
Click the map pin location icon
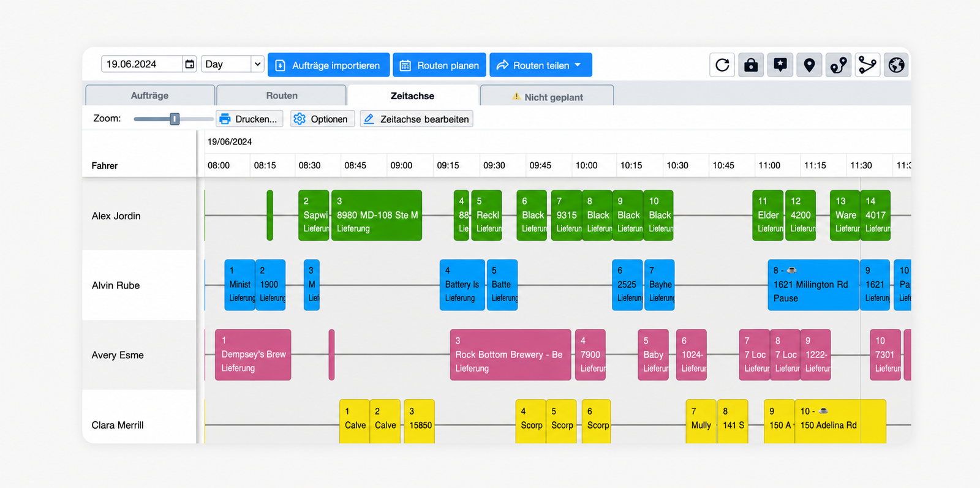(x=809, y=65)
